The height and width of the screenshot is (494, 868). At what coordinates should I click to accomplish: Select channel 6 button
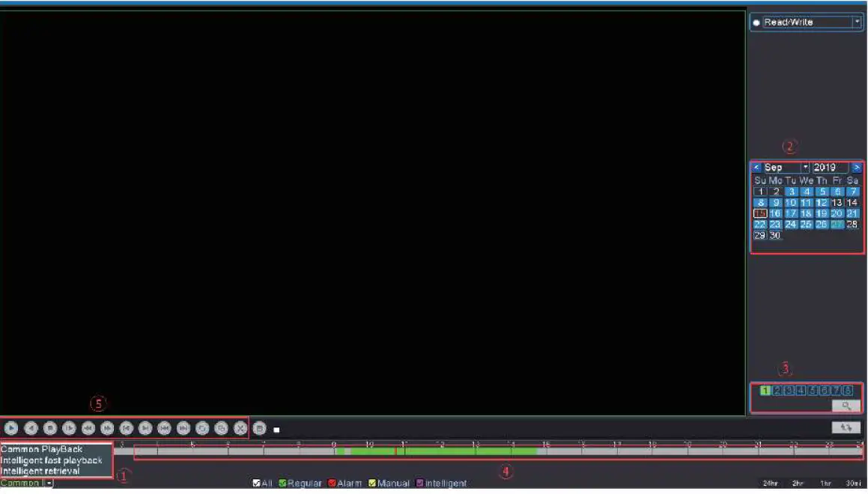click(x=825, y=391)
